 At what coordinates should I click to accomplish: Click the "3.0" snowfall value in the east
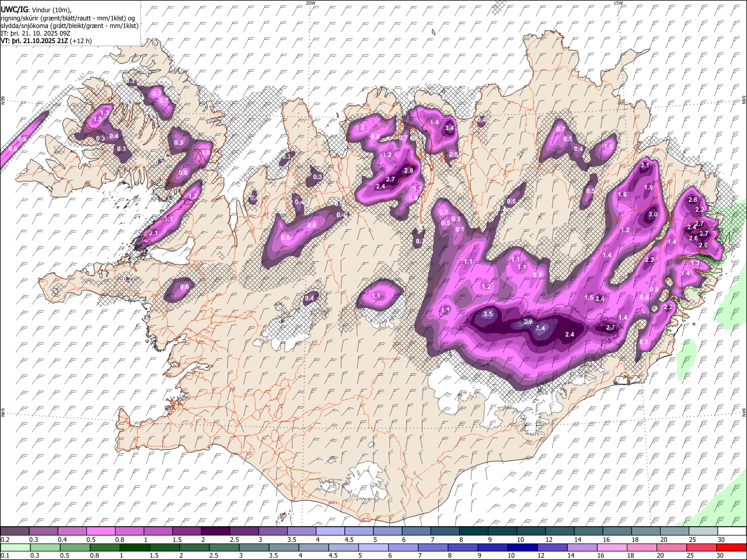653,215
